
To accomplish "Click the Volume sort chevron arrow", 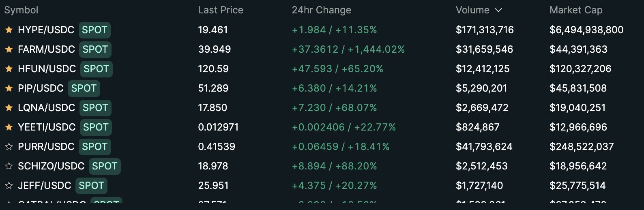I will click(x=499, y=10).
